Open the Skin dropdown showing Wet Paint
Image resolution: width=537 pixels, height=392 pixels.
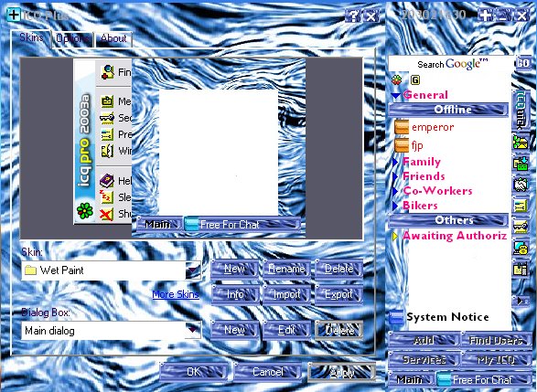pyautogui.click(x=193, y=270)
